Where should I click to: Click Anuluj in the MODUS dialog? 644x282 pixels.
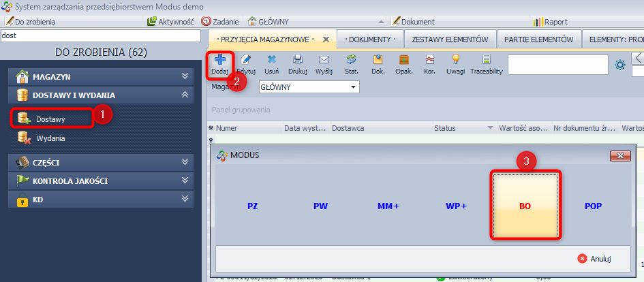(595, 259)
